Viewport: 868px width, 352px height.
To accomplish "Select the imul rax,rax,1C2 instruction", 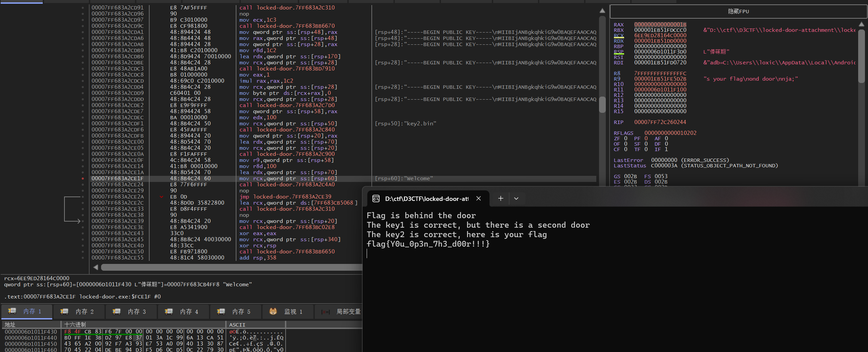I will (266, 81).
